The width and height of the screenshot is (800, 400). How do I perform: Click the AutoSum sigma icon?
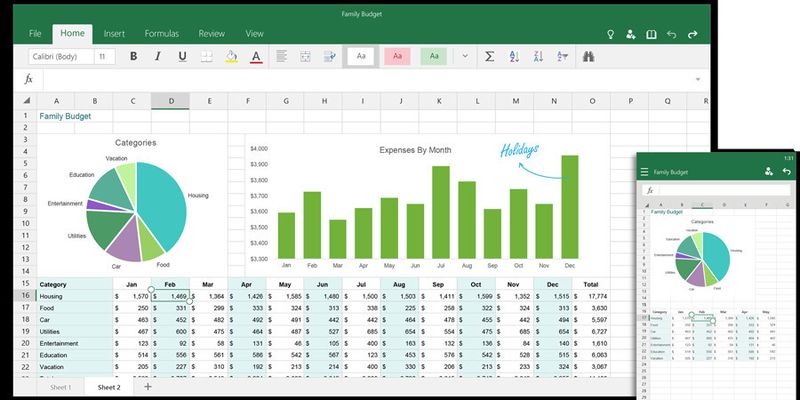489,57
